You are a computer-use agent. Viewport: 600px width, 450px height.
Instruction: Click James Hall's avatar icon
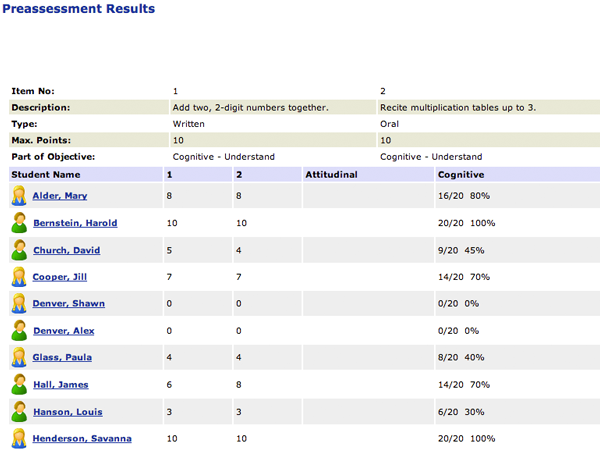click(x=19, y=385)
